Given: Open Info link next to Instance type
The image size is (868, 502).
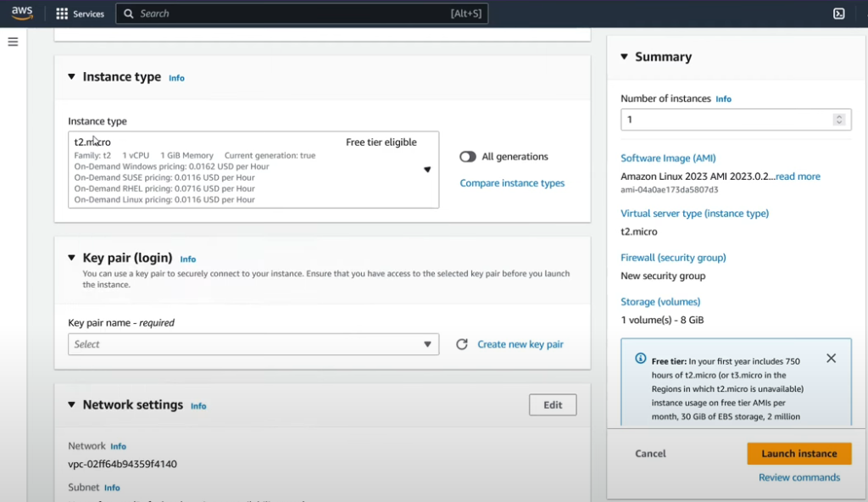Looking at the screenshot, I should 176,78.
